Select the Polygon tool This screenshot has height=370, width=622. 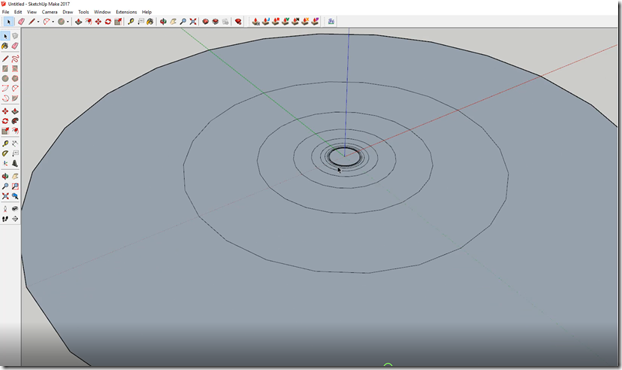point(15,79)
